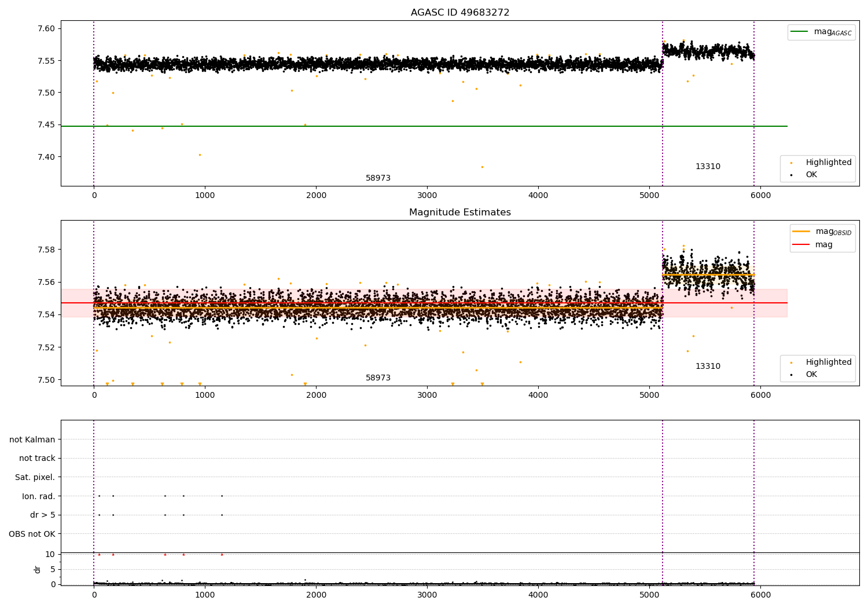The image size is (868, 608).
Task: Click the 58973 annotation in Magnitude Estimates plot
Action: [x=378, y=378]
